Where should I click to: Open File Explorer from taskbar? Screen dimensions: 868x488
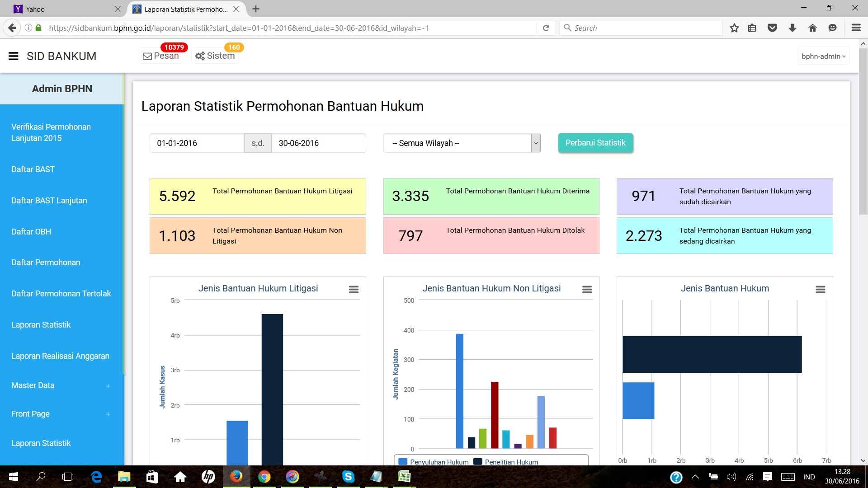pyautogui.click(x=124, y=477)
